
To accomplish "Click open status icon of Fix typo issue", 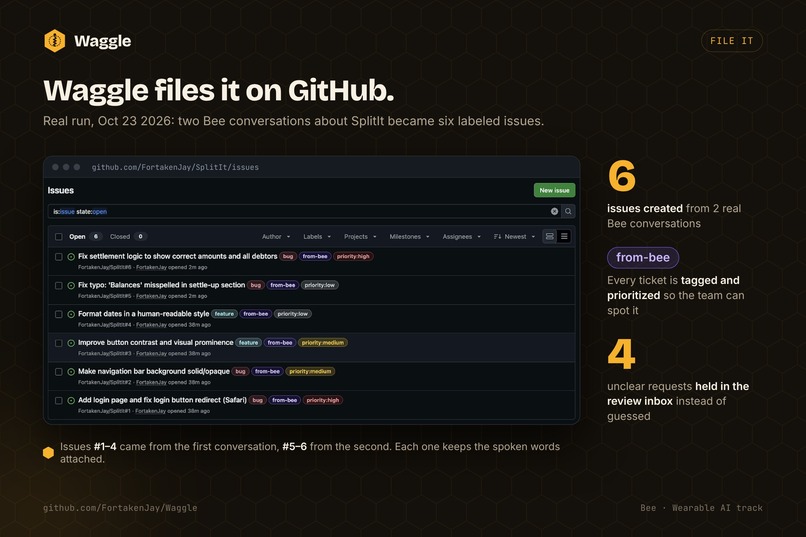I will (71, 285).
